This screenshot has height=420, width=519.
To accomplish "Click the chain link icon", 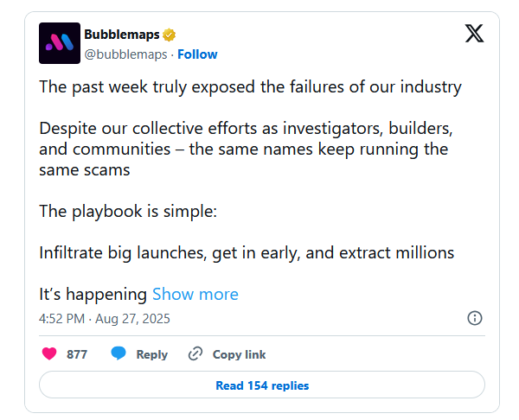I will pyautogui.click(x=195, y=353).
